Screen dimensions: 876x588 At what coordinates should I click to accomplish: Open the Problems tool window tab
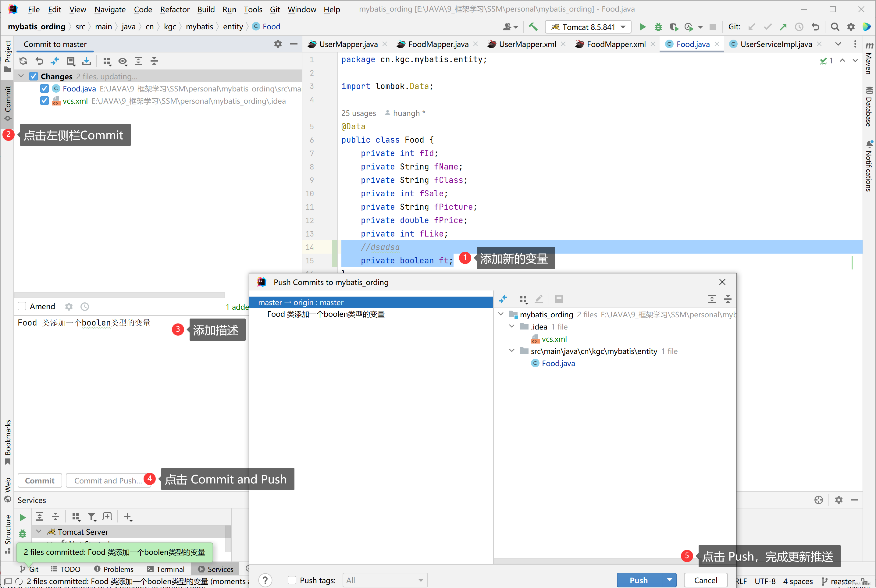point(114,569)
